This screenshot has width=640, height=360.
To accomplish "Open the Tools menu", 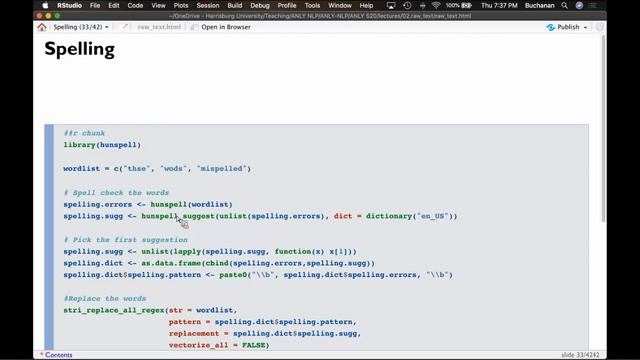I will (312, 5).
